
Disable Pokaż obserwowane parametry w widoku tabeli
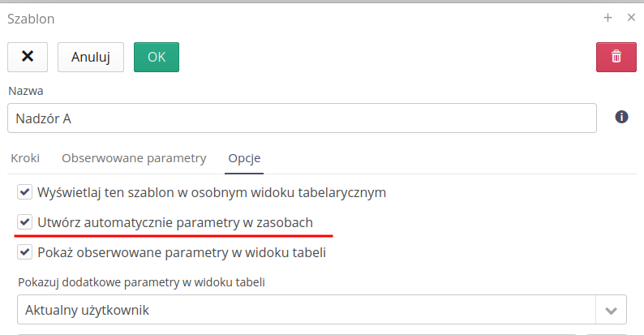coord(24,251)
